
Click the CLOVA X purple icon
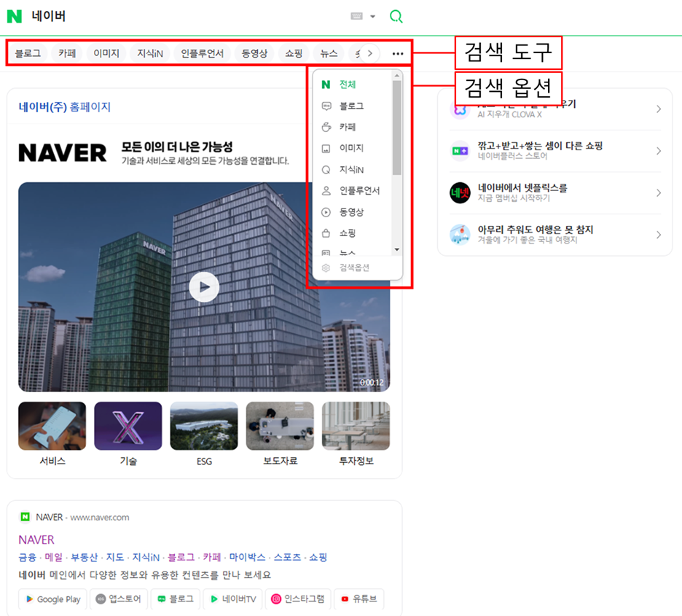coord(460,109)
